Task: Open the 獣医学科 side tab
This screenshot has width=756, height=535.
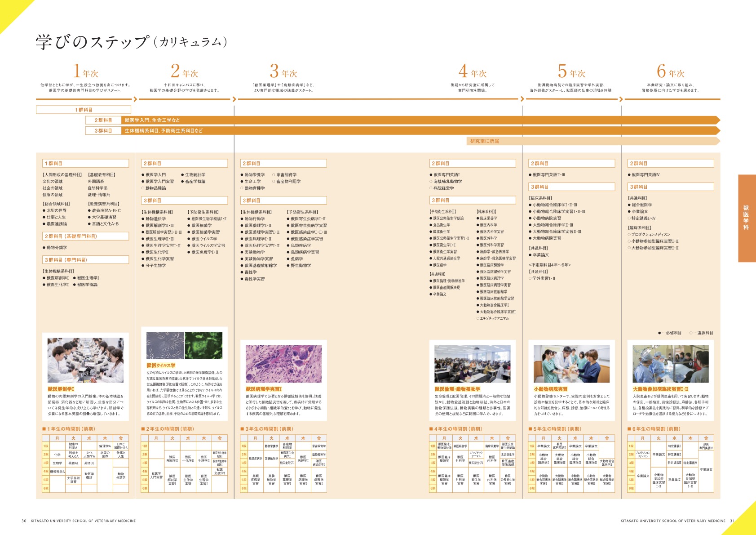Action: click(747, 218)
